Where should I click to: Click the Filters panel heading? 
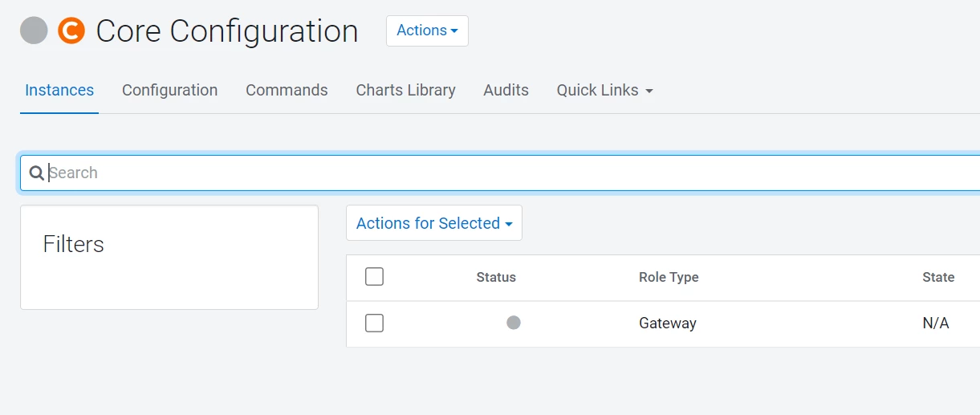click(74, 244)
